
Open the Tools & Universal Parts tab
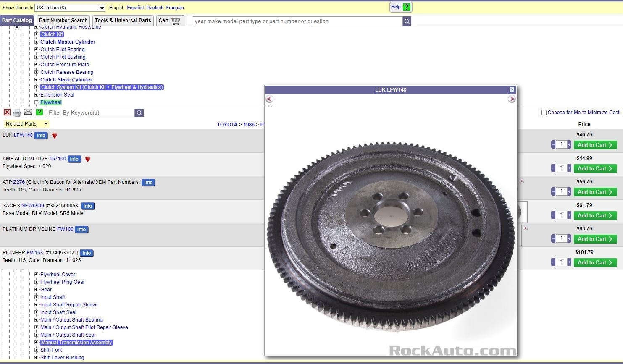[123, 21]
